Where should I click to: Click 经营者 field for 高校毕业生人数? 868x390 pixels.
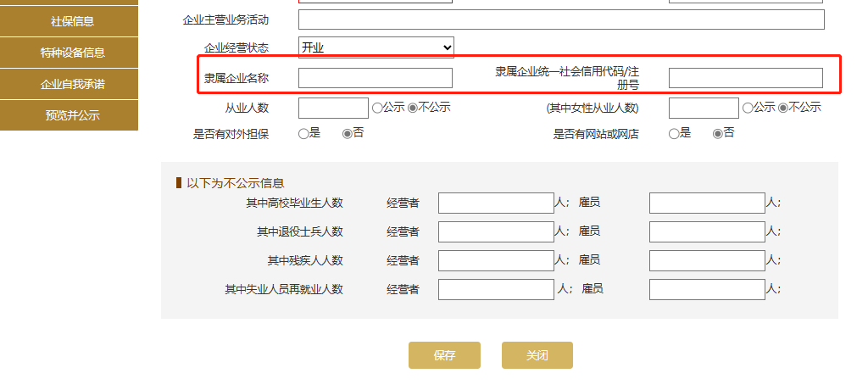496,203
